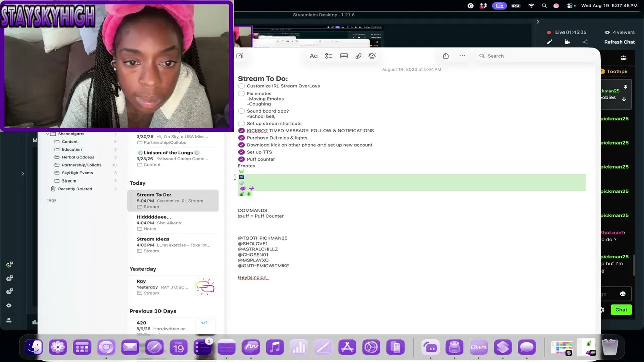Open System Settings from the dock

coord(371,347)
